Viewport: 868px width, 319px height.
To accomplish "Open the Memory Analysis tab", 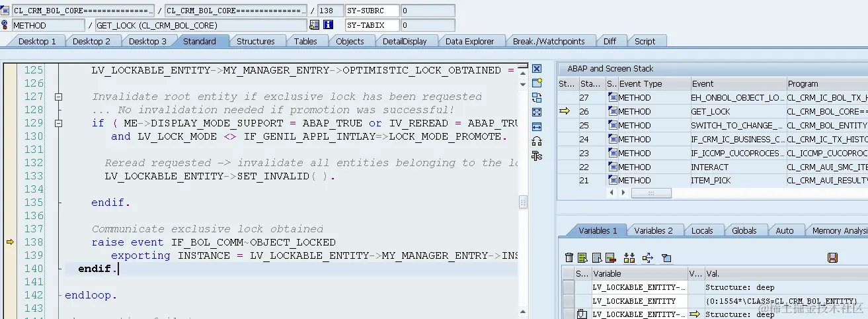I will [838, 230].
